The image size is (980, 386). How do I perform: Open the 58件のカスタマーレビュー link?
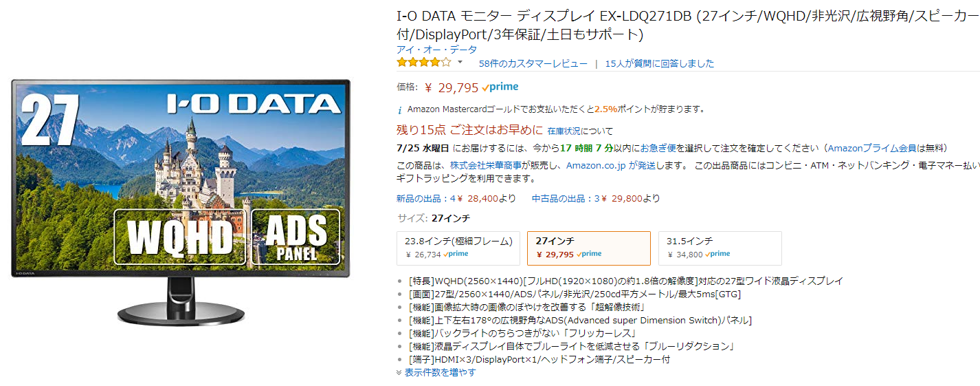[533, 63]
